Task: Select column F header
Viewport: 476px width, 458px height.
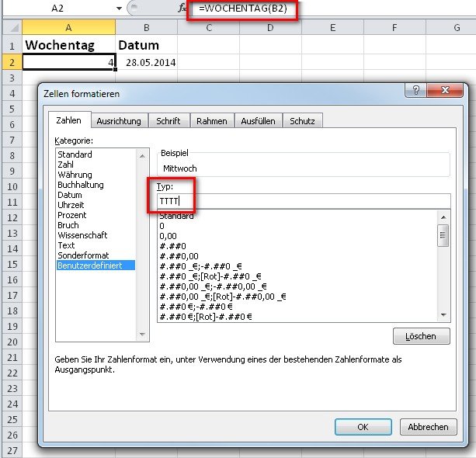Action: pos(394,28)
